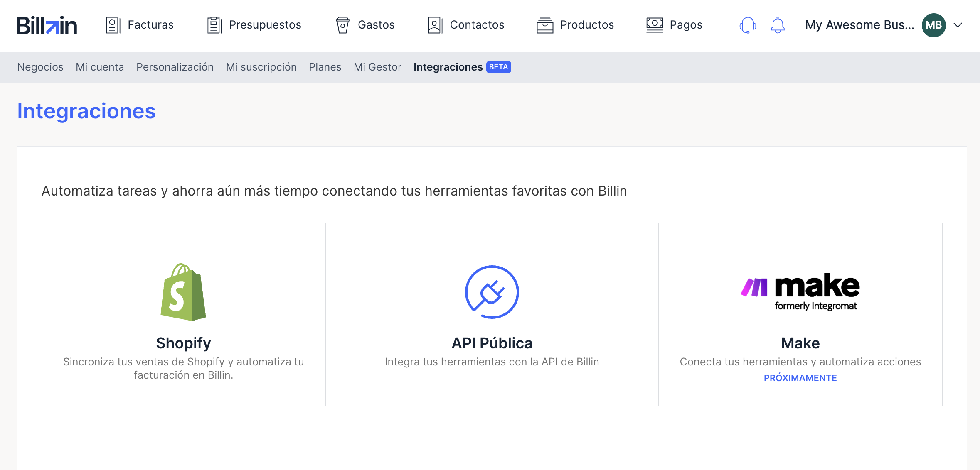
Task: Click the Presupuestos document icon
Action: point(214,25)
